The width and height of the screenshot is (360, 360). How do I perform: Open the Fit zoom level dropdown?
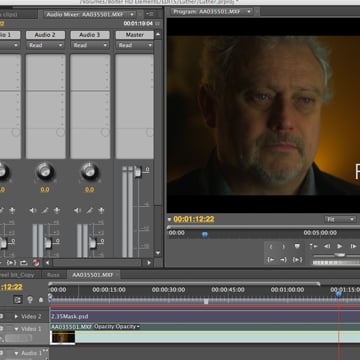[x=340, y=219]
